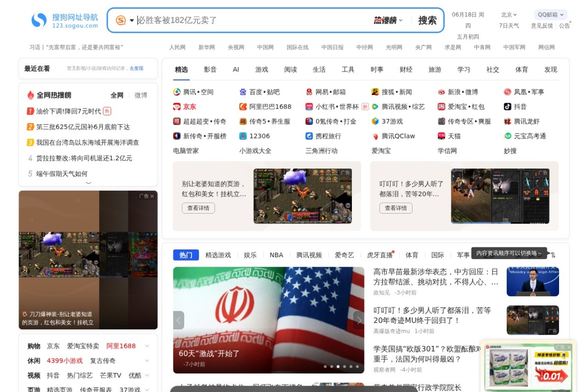Viewport: 588px width, 392px height.
Task: Switch to the 游戏 category tab
Action: click(x=262, y=70)
